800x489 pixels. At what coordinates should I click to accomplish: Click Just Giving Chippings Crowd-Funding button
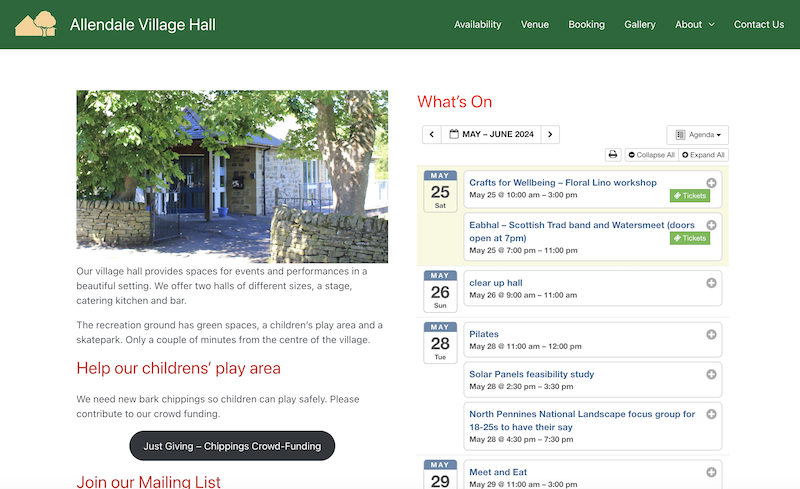232,446
